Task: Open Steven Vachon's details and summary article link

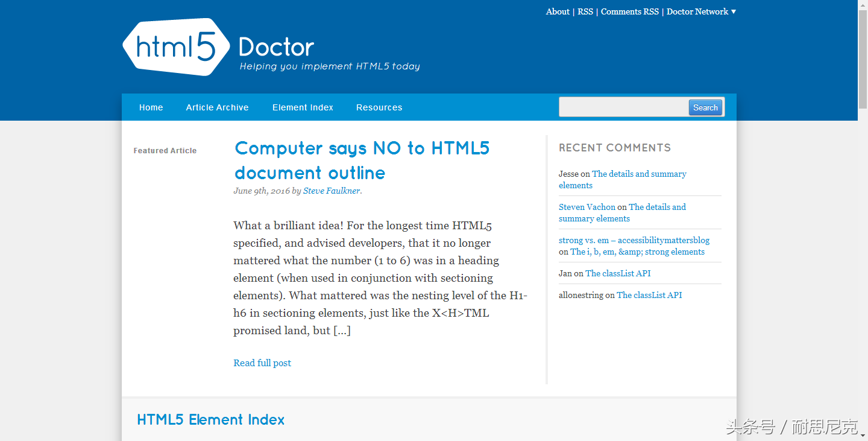Action: (622, 213)
